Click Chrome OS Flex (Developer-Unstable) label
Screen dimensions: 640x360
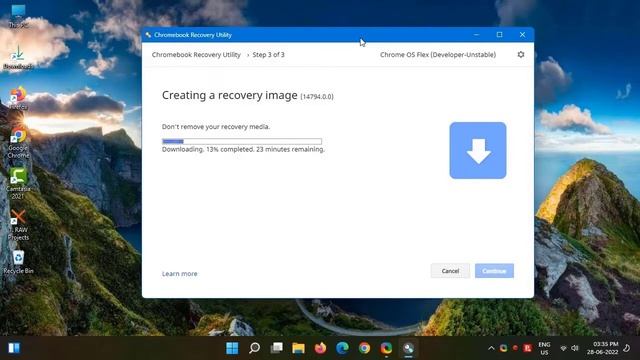pos(438,55)
